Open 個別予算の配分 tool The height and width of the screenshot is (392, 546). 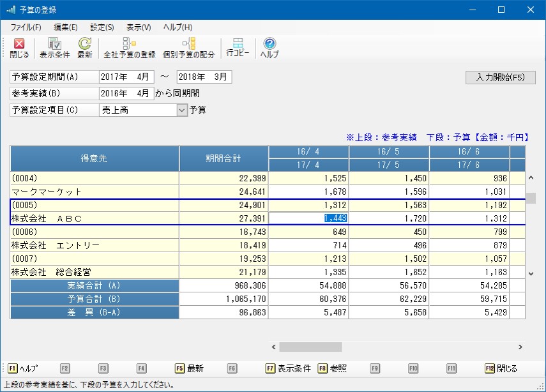click(189, 48)
